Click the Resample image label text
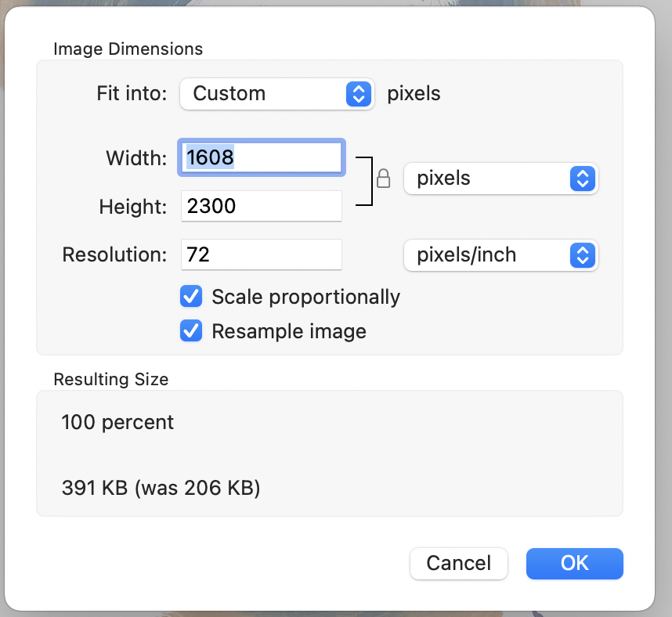Screen dimensions: 672x617 tap(289, 331)
